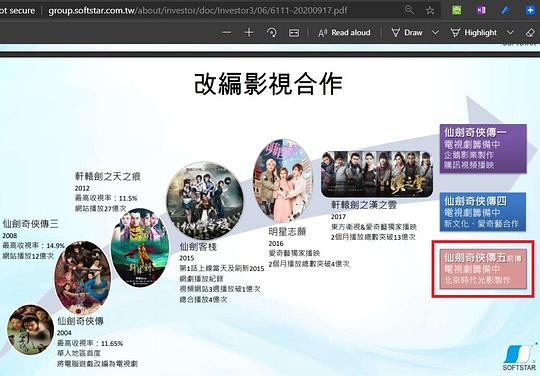This screenshot has width=540, height=376.
Task: Click the 仙劍奇俠傳三 oval poster
Action: (x=83, y=277)
